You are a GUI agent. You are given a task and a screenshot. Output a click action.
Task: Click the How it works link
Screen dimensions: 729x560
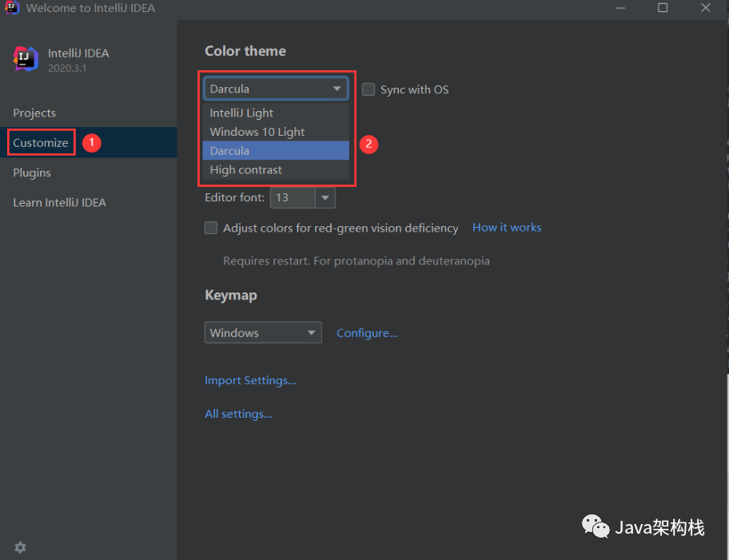pos(507,228)
